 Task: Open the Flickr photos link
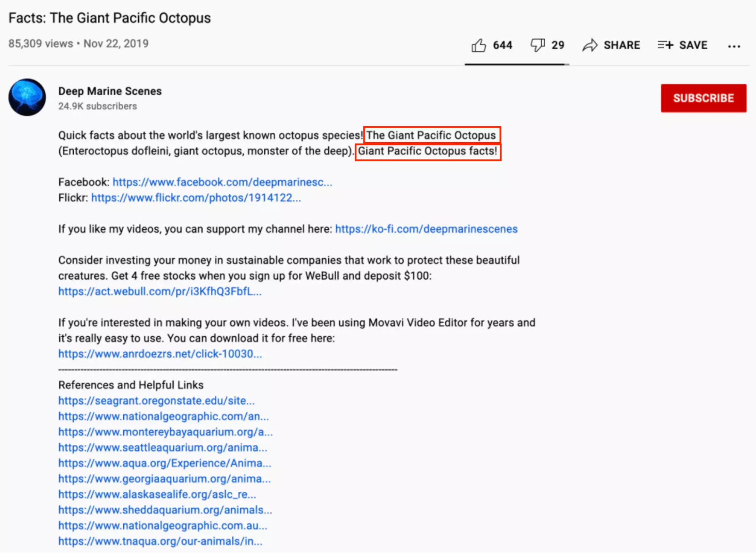click(x=196, y=198)
